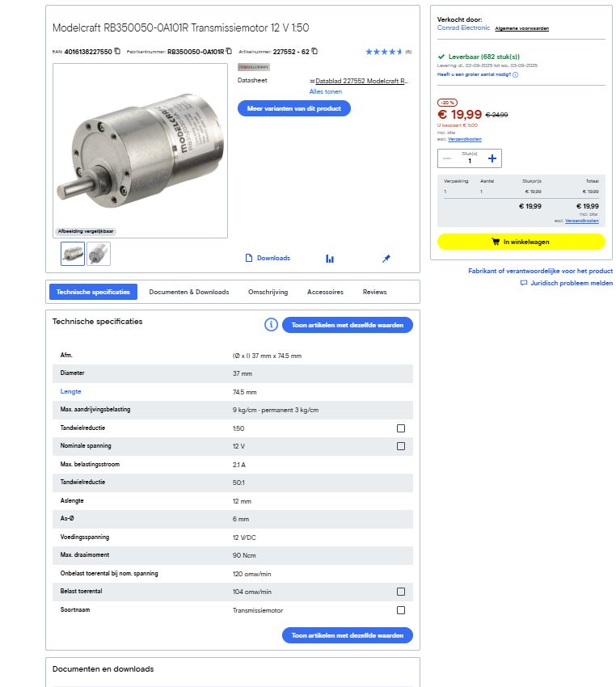Screen dimensions: 616x687
Task: Open Fabrikant of verantwoordelijke voor het product
Action: (x=540, y=271)
